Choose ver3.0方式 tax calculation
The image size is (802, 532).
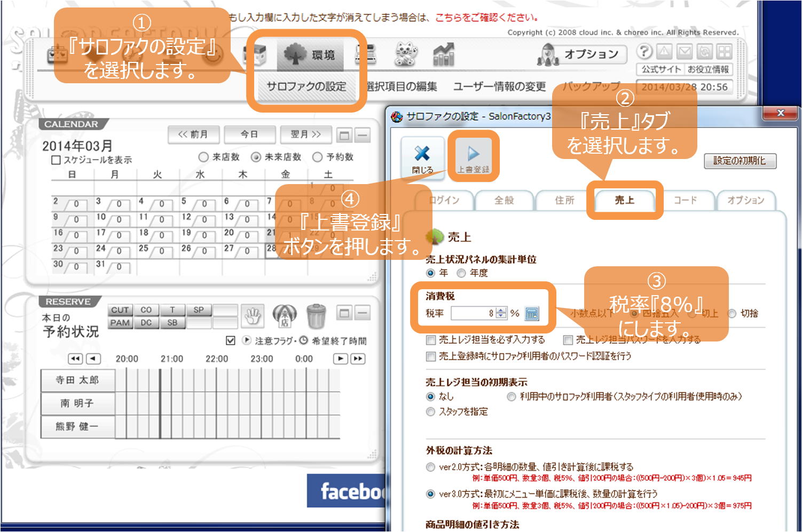pos(430,494)
